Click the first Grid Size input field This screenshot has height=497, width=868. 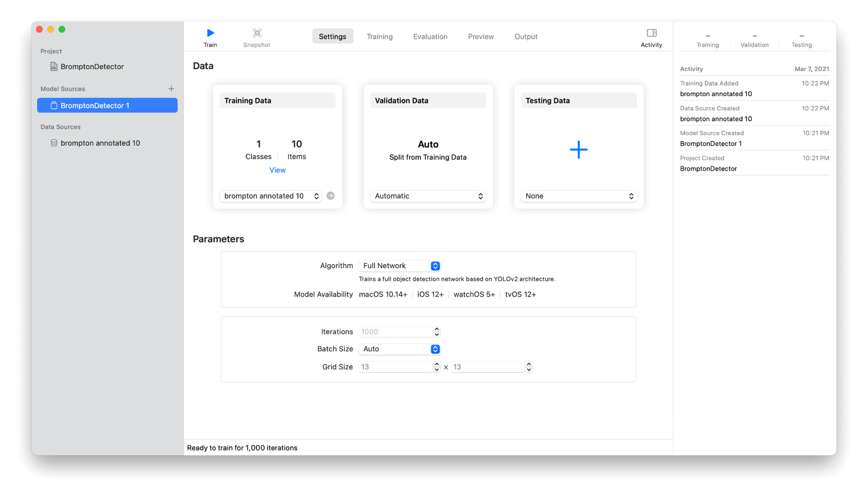395,367
